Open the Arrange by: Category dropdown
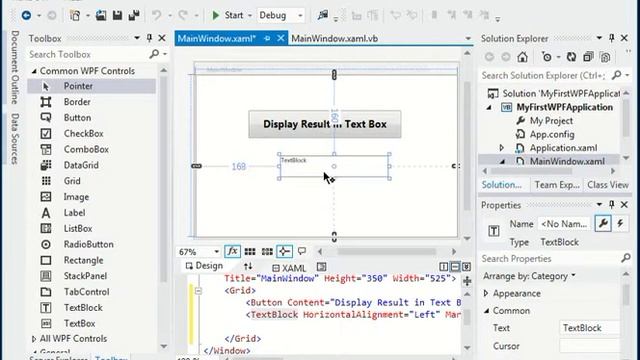This screenshot has width=640, height=360. (529, 276)
